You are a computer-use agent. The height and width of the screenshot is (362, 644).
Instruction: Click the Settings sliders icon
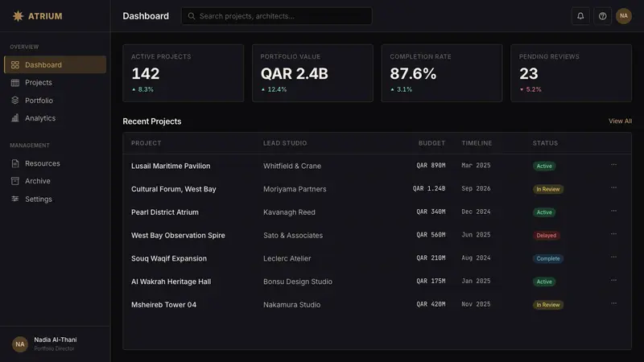[15, 199]
